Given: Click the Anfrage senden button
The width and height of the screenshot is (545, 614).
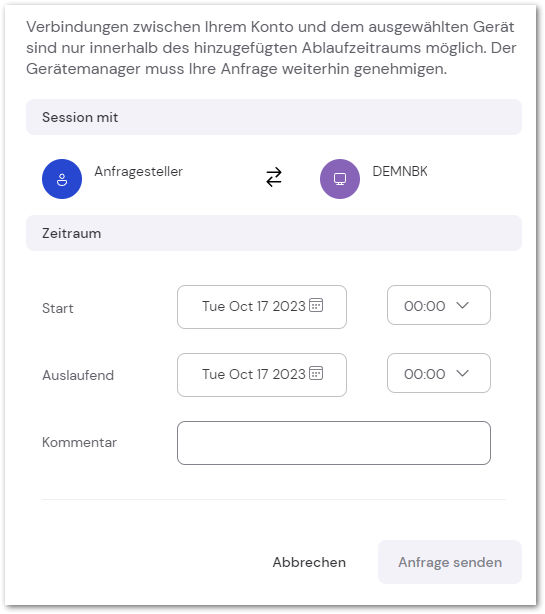Looking at the screenshot, I should (450, 562).
